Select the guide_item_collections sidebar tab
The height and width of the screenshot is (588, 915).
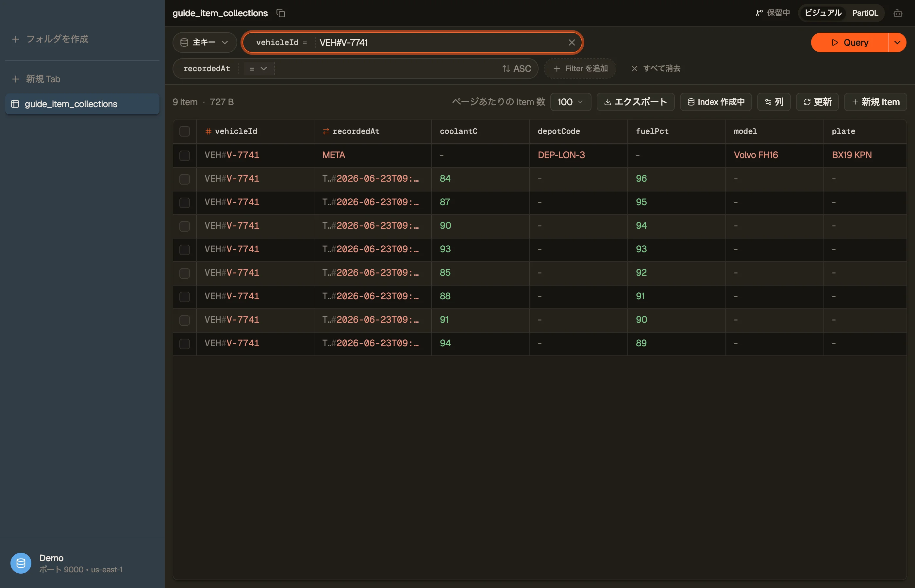pyautogui.click(x=82, y=104)
